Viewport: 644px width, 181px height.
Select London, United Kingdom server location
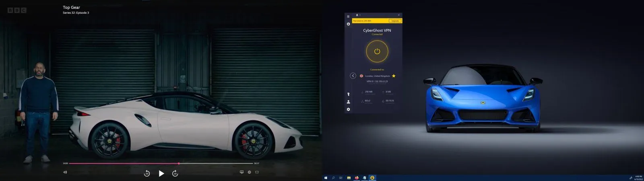(x=377, y=76)
